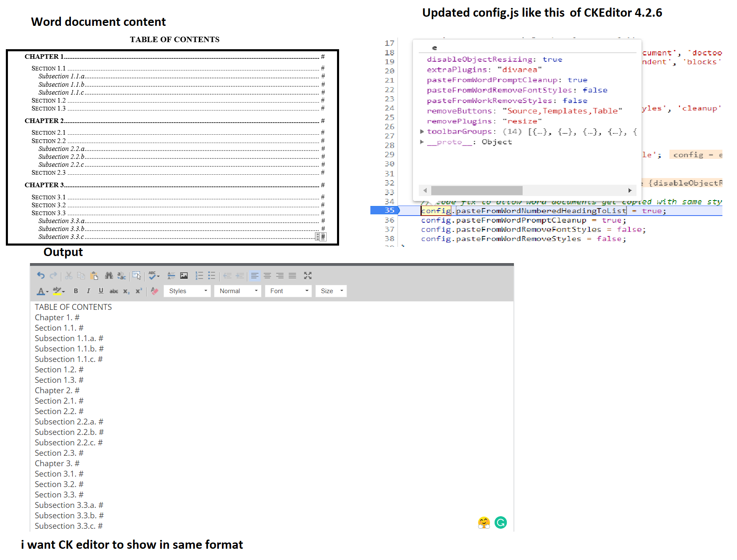This screenshot has height=560, width=737.
Task: Toggle Italic formatting
Action: click(88, 291)
